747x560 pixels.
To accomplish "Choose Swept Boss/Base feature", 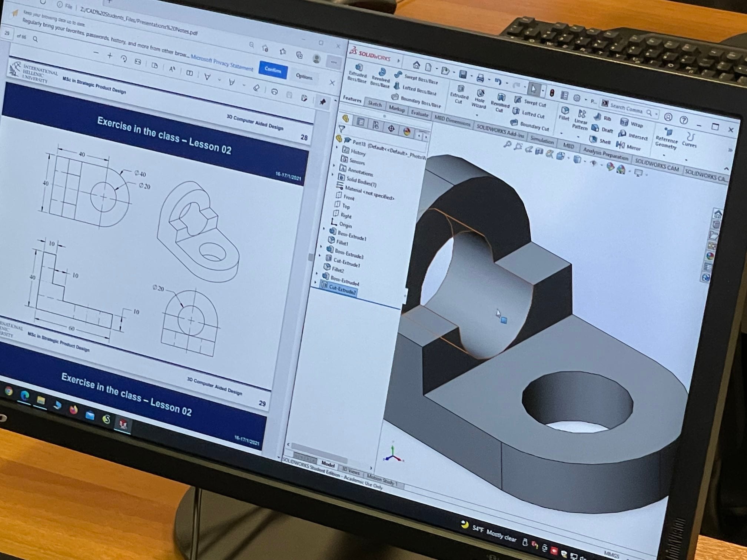I will pos(416,77).
